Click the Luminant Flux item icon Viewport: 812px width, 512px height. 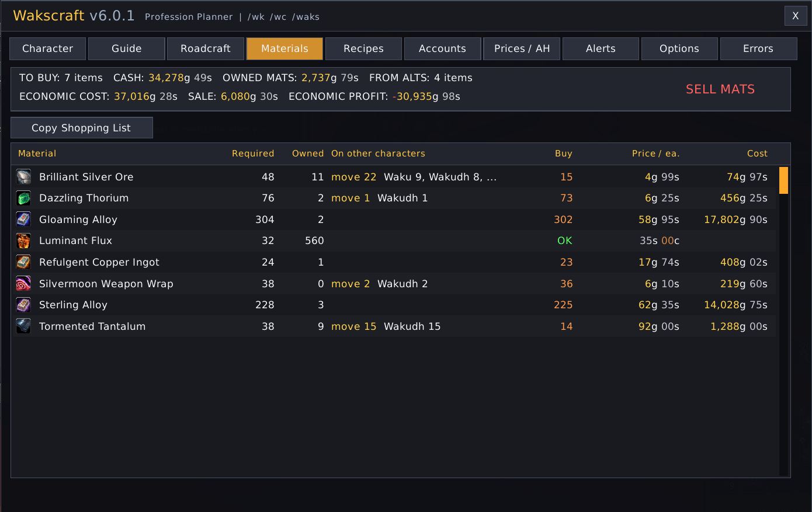click(x=23, y=241)
